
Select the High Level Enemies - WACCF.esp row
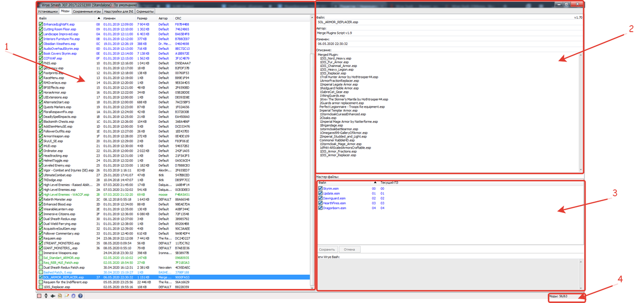(174, 195)
